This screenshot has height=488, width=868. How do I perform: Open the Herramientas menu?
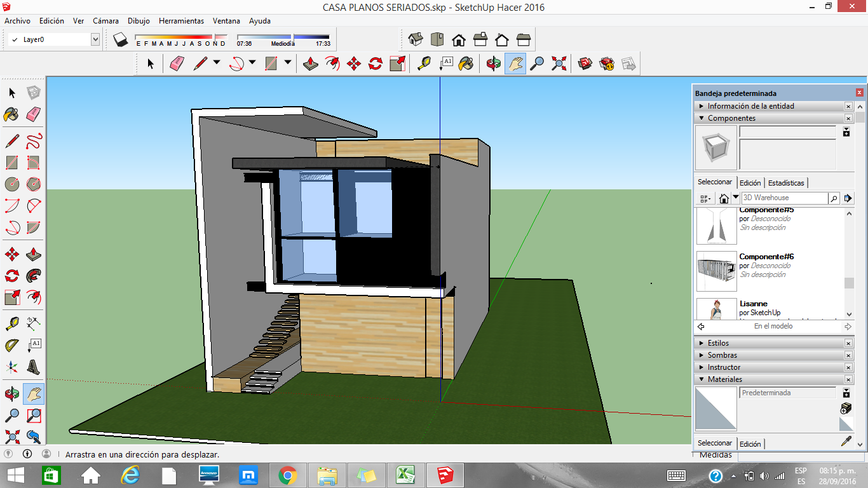tap(182, 21)
